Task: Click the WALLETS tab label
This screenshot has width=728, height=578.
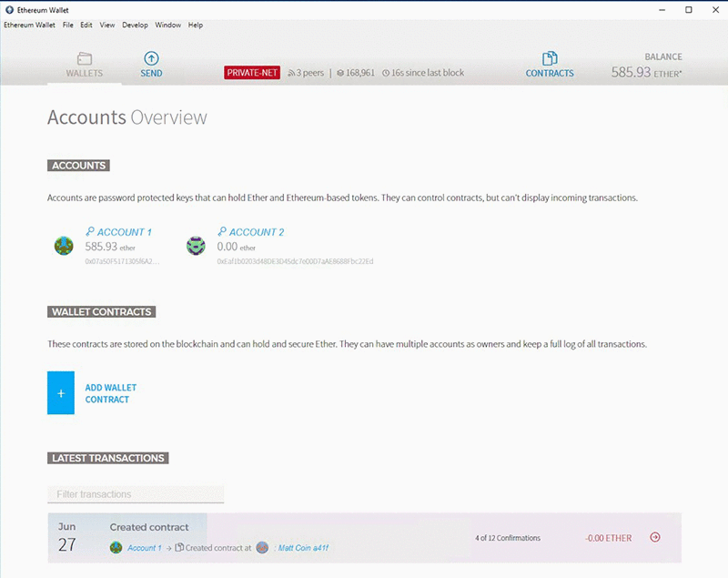Action: [85, 74]
